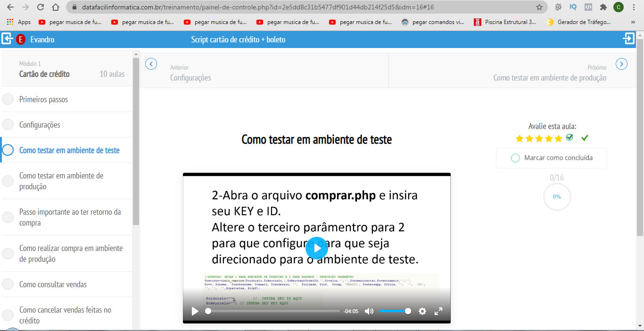Open video settings gear icon
644x331 pixels.
click(x=422, y=311)
